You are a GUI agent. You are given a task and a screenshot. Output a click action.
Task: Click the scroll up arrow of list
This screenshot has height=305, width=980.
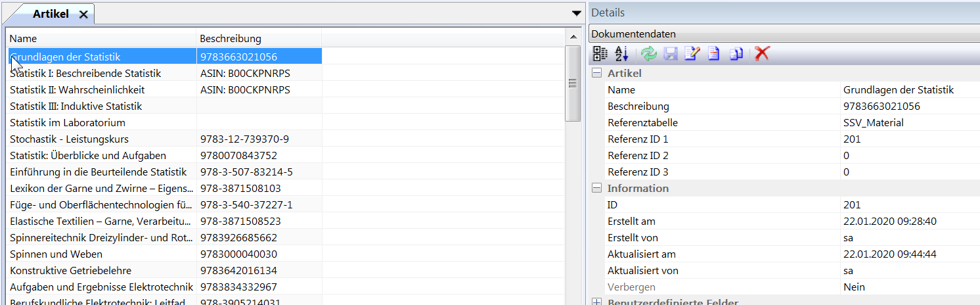573,37
